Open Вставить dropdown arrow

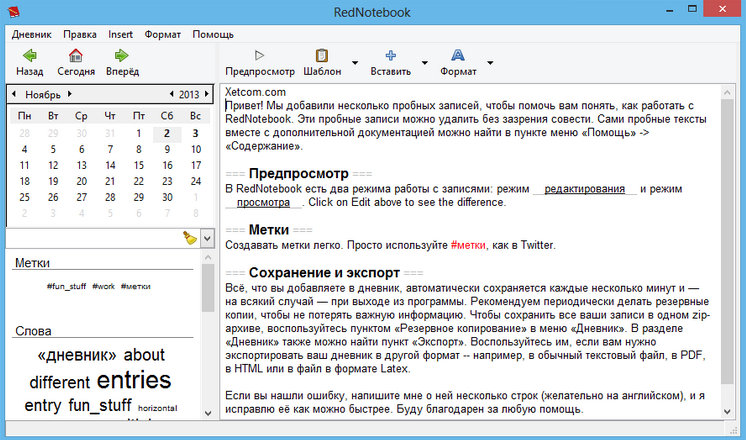click(425, 63)
